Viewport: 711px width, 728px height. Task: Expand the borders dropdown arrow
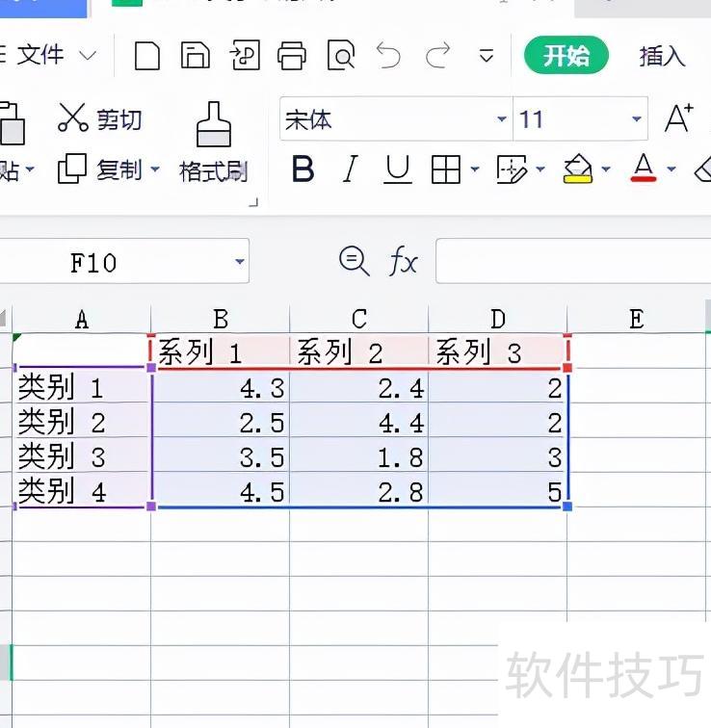(x=475, y=169)
